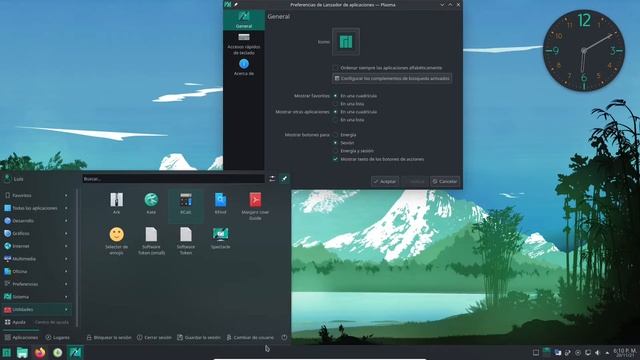The height and width of the screenshot is (360, 640).
Task: Click the Luis user avatar
Action: coord(8,179)
